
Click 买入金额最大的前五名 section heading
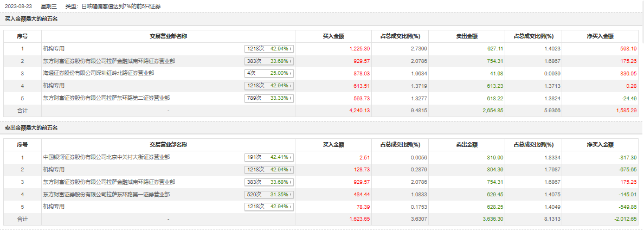click(31, 19)
